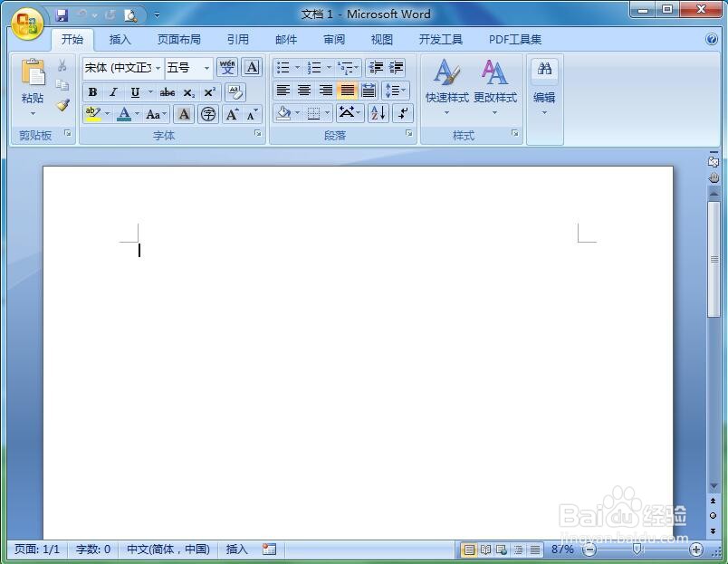The image size is (728, 564).
Task: Grow font size with large A
Action: 232,114
